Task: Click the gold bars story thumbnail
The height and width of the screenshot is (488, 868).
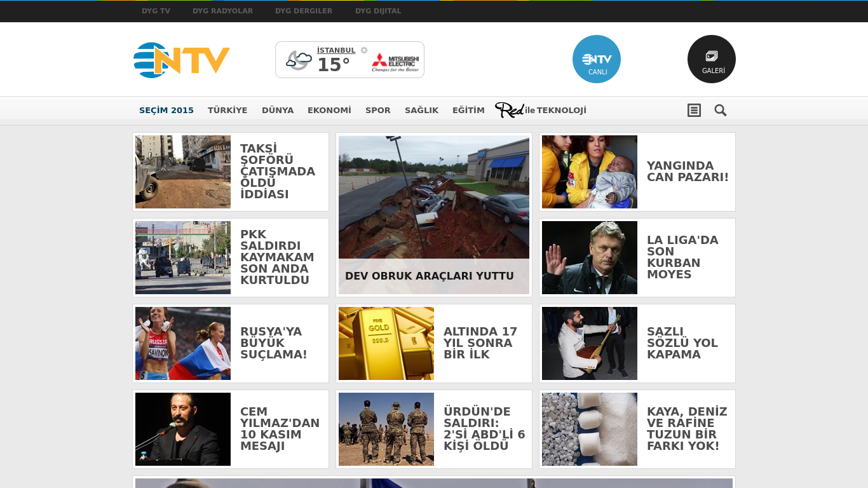Action: coord(386,343)
